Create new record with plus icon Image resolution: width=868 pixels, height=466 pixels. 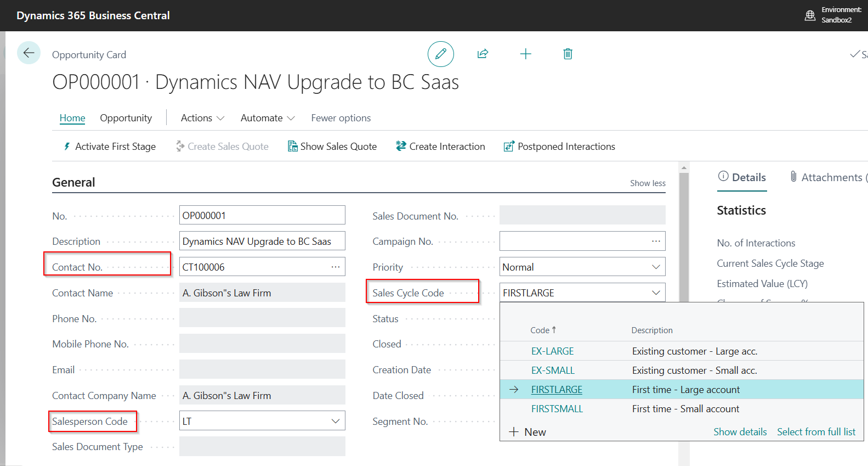(525, 54)
